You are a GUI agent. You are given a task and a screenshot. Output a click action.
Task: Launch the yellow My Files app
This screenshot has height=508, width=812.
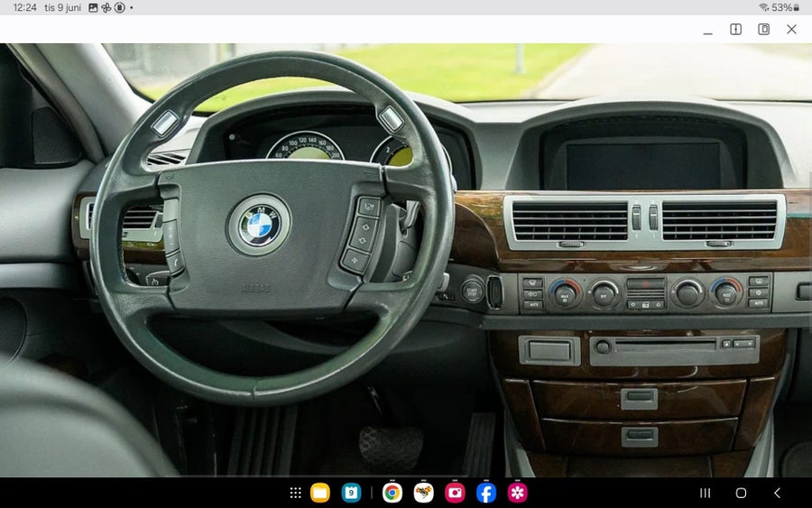(320, 493)
